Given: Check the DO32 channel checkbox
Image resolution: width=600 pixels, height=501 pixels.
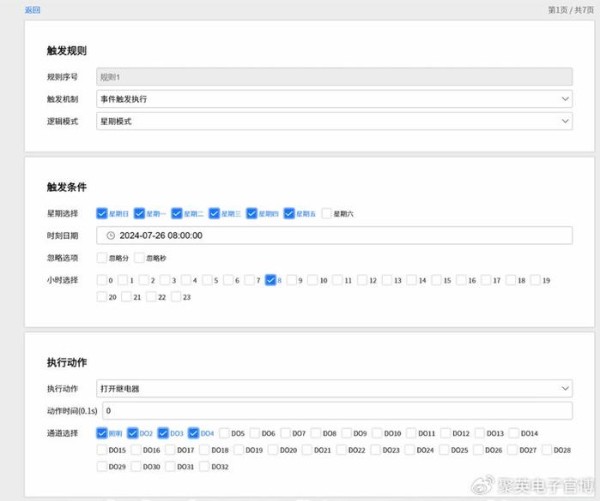Looking at the screenshot, I should pyautogui.click(x=204, y=466).
